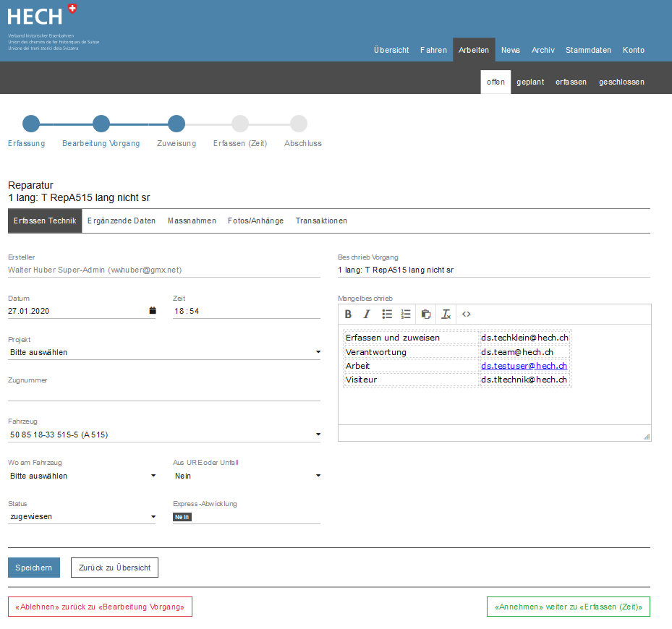Open source code view in editor
The image size is (672, 629).
pyautogui.click(x=467, y=314)
